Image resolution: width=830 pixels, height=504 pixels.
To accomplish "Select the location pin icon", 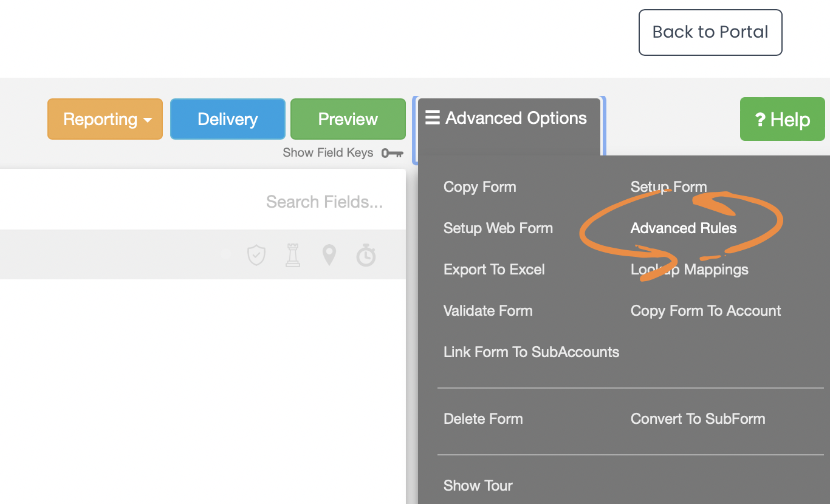I will [x=329, y=254].
